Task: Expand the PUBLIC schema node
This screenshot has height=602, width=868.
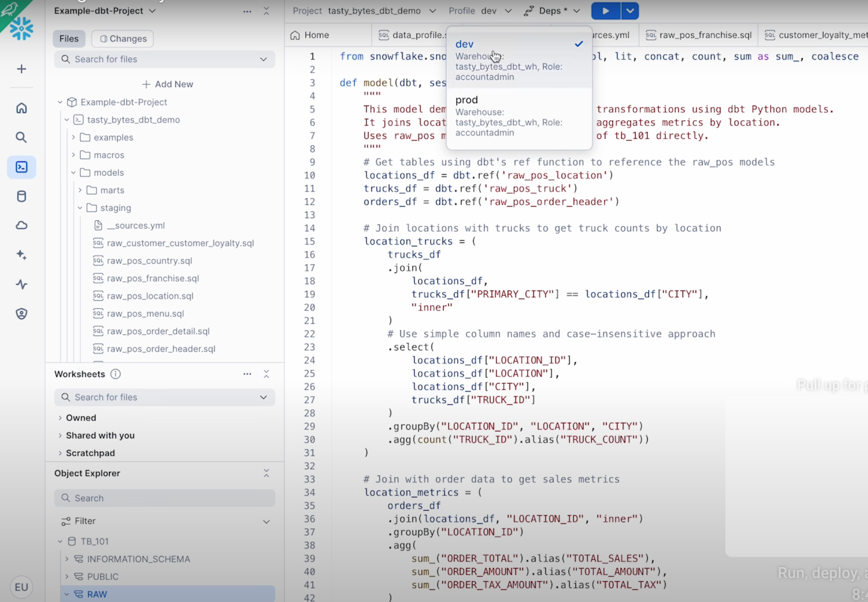Action: click(x=67, y=577)
